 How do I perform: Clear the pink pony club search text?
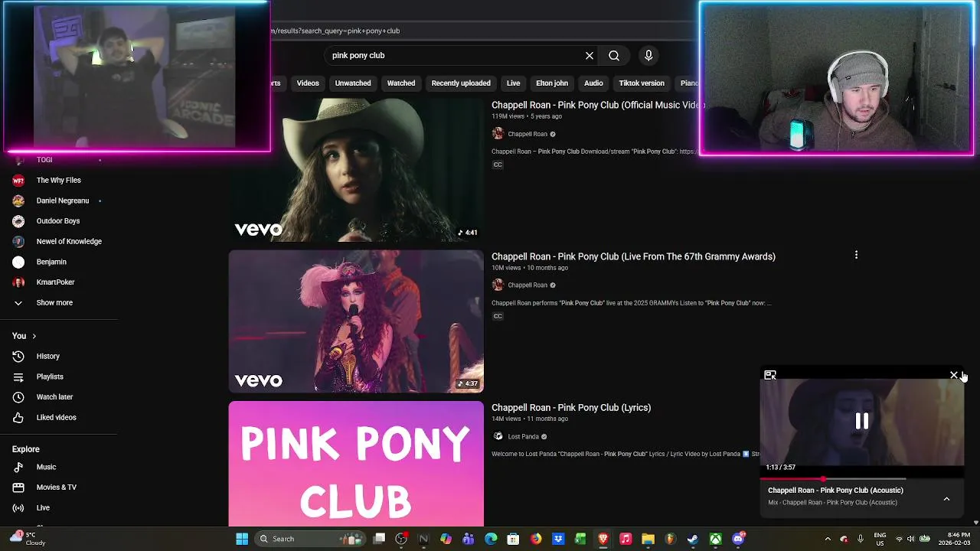590,55
